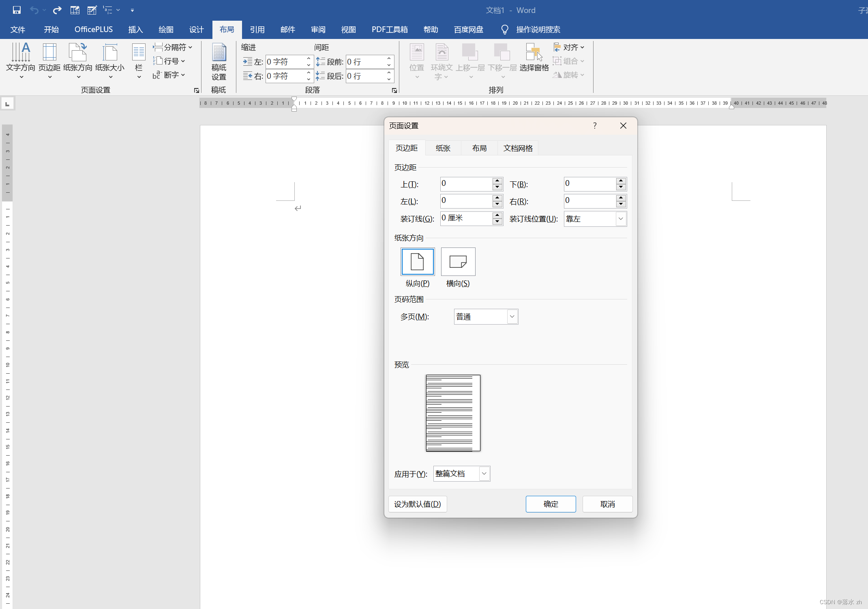868x609 pixels.
Task: Expand the gutter position (装订线位置) dropdown
Action: [620, 219]
